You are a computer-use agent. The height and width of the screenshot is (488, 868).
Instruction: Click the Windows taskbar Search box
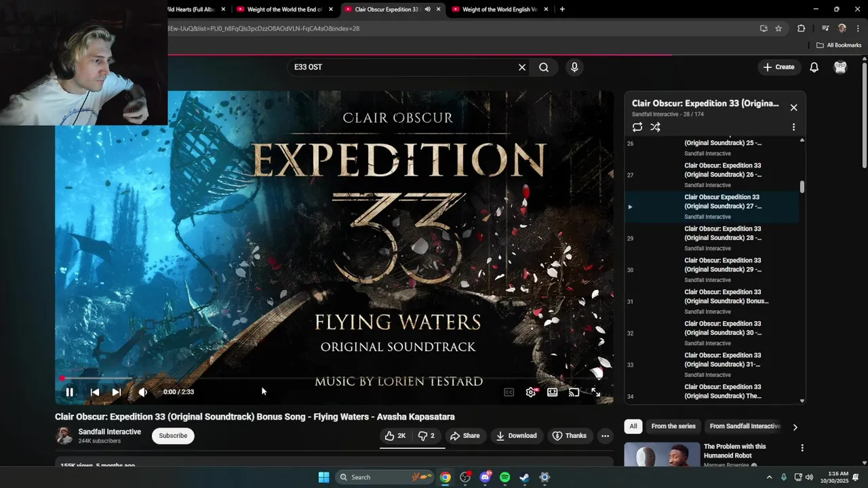[x=386, y=477]
